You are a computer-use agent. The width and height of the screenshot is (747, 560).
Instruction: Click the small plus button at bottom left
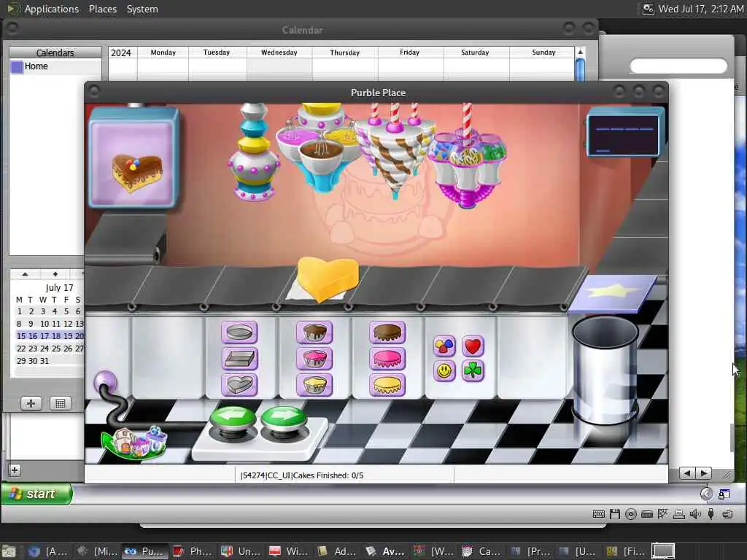pyautogui.click(x=15, y=470)
